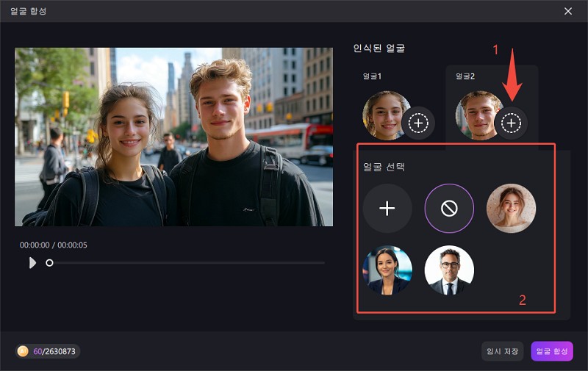Choose the long-haired woman preset face
The width and height of the screenshot is (588, 371).
coord(511,209)
